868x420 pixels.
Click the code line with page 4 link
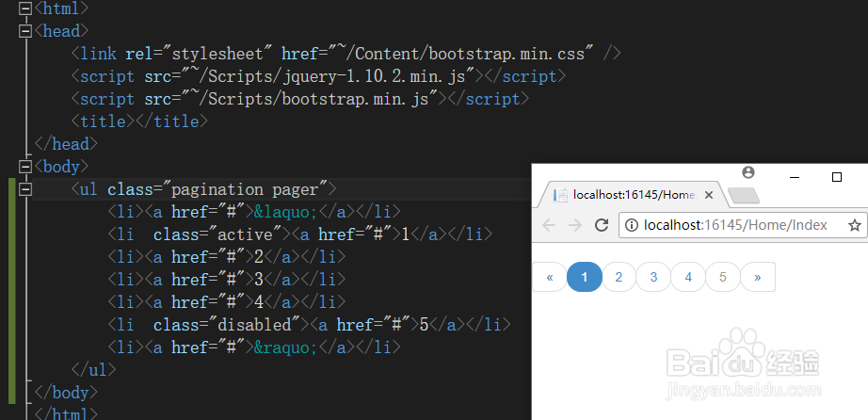click(x=226, y=302)
